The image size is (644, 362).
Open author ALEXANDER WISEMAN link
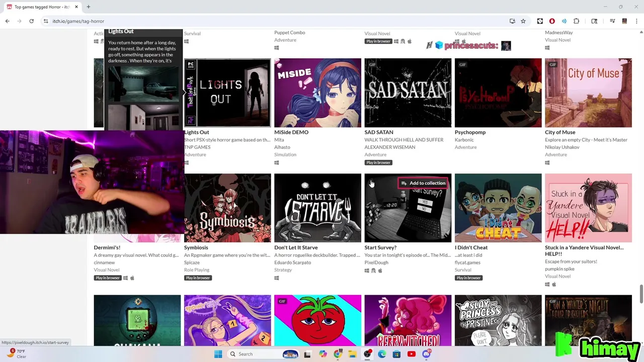click(x=390, y=147)
